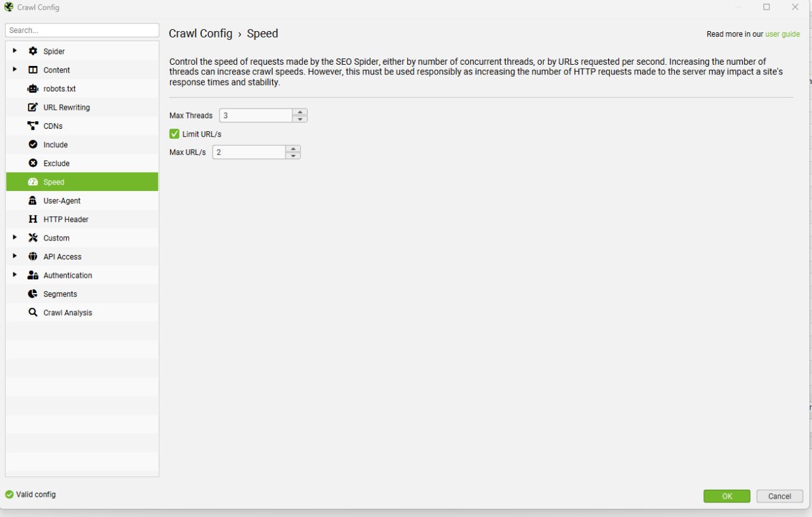Image resolution: width=812 pixels, height=517 pixels.
Task: Click the Spider gear icon
Action: pos(33,51)
